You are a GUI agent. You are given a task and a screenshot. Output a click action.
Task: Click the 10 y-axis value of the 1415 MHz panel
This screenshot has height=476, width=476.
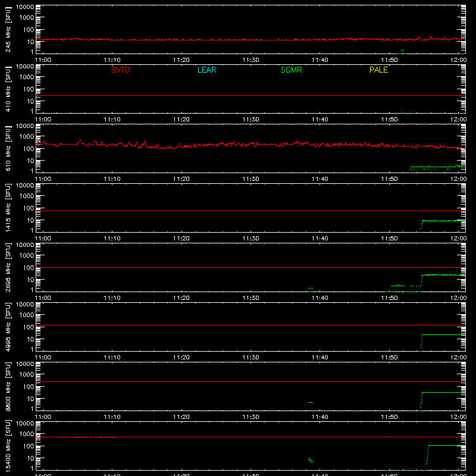[30, 220]
